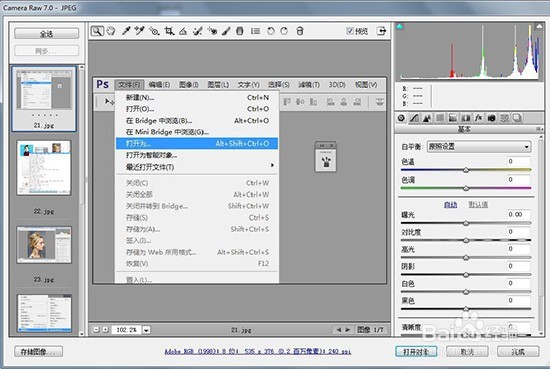Screen dimensions: 550x369
Task: Open the Basic panel tab icon
Action: tap(401, 118)
